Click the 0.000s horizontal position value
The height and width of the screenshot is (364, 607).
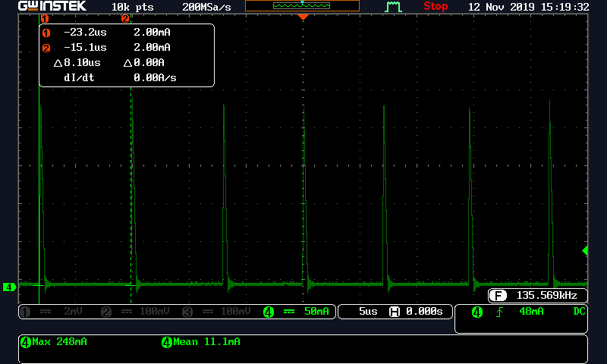[x=424, y=312]
